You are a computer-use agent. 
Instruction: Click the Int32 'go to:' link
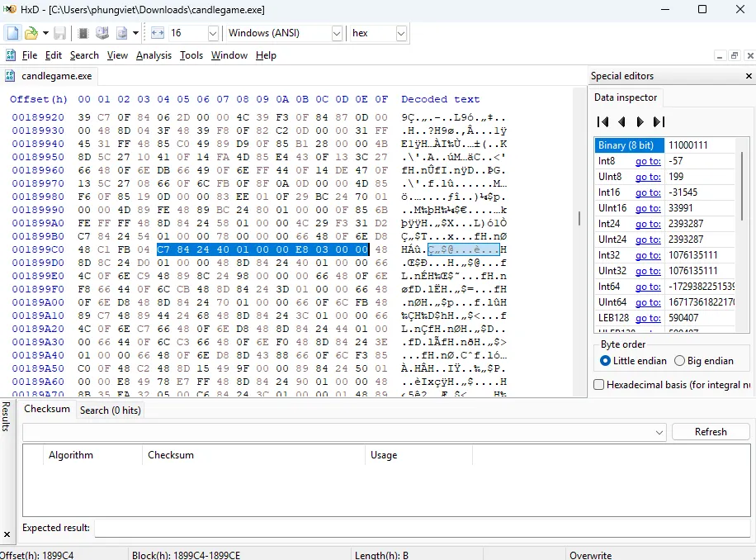(648, 255)
